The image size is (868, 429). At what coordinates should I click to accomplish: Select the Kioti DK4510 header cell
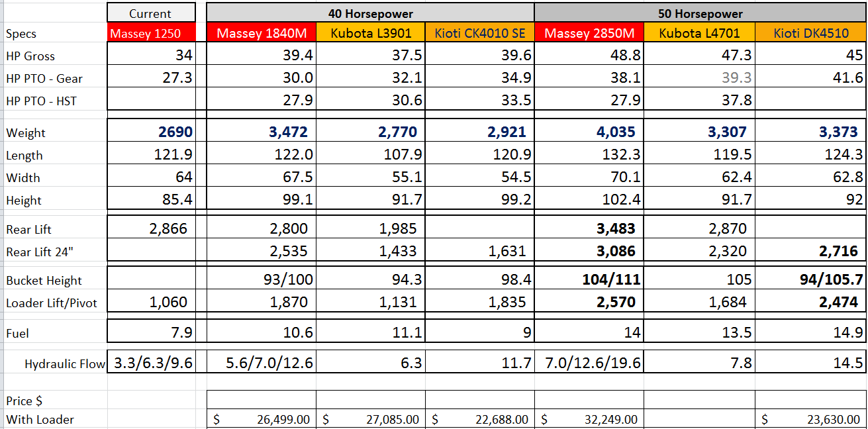pos(810,33)
